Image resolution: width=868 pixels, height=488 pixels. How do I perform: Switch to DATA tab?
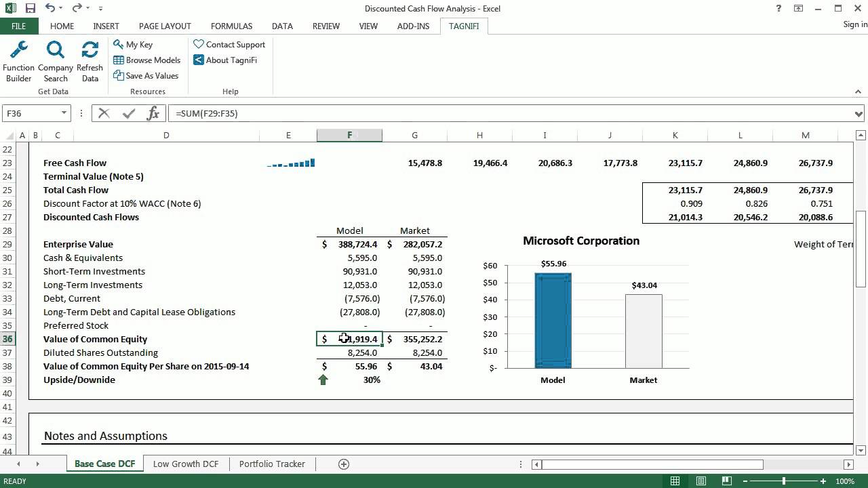click(282, 26)
